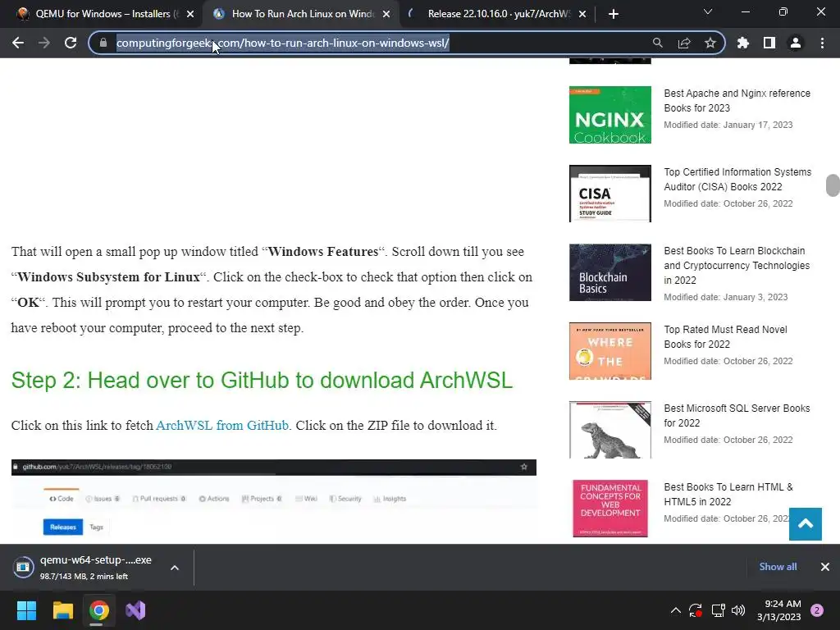Open Top Rated Must Read Novel Books link

725,337
